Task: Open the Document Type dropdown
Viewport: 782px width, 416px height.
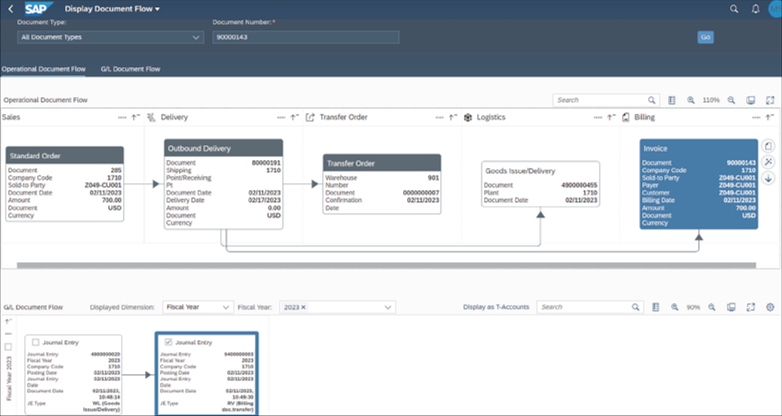Action: click(x=110, y=37)
